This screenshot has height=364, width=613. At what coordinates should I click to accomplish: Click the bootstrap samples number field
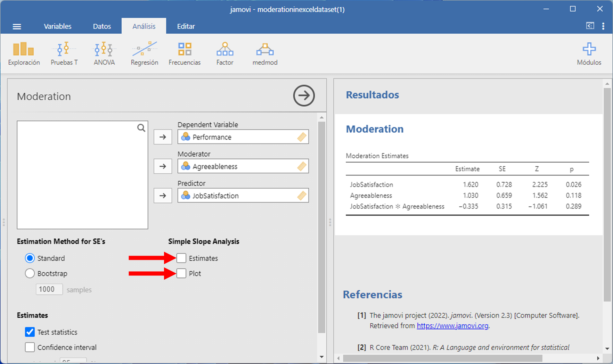(x=49, y=289)
